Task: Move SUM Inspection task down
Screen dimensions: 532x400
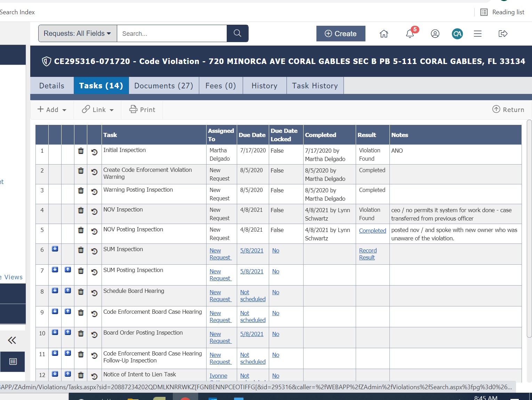Action: [x=55, y=249]
